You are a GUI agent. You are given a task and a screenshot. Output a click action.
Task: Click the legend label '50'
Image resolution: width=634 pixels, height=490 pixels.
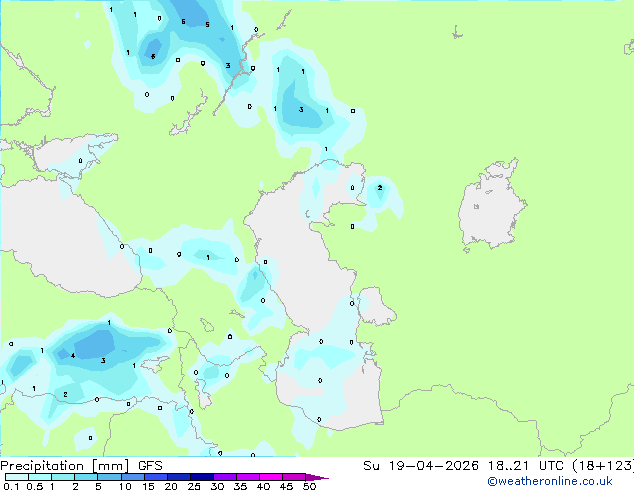pyautogui.click(x=309, y=486)
